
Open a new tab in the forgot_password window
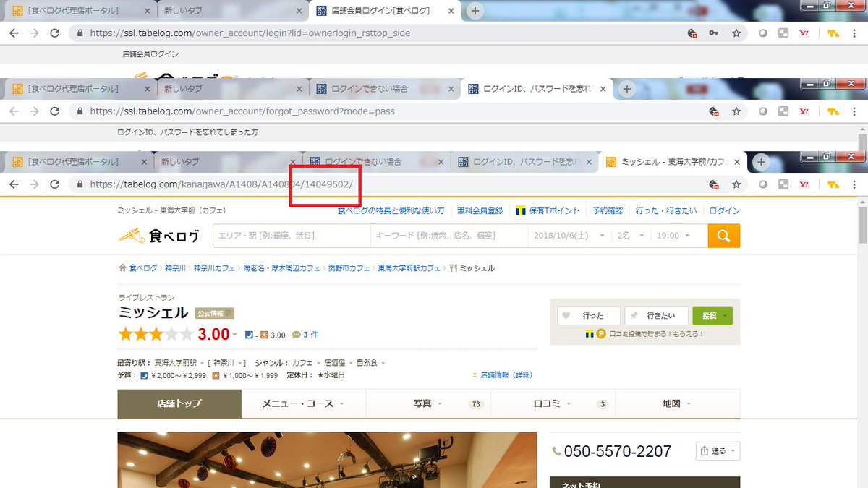tap(627, 89)
